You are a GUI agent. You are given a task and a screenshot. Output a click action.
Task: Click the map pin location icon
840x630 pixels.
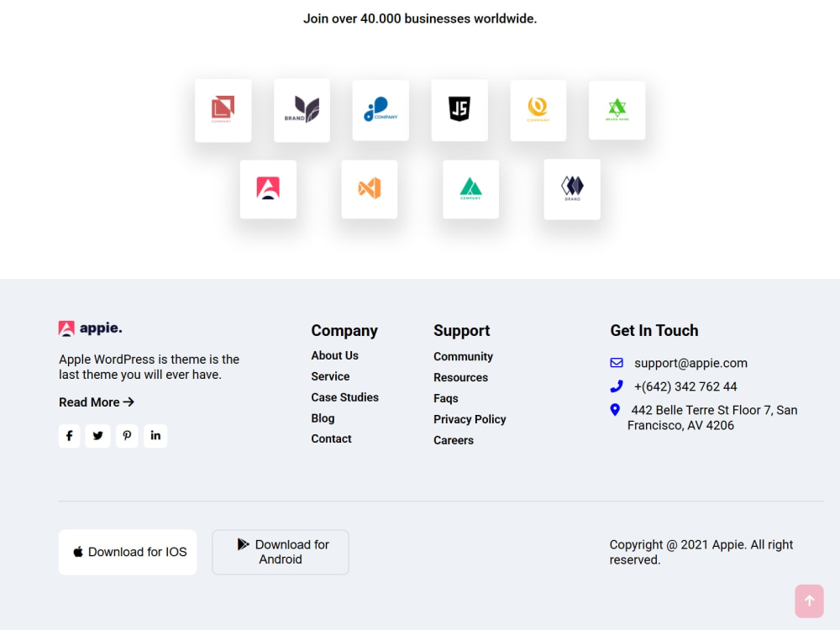coord(615,410)
